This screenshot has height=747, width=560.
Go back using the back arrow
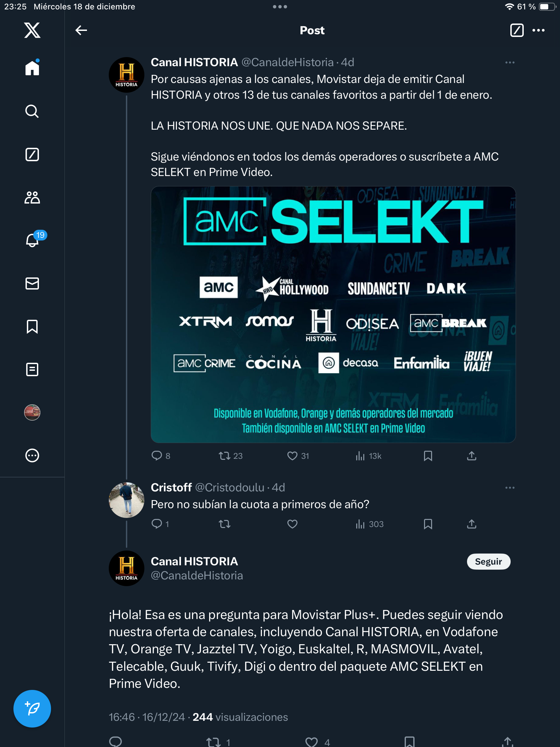point(81,30)
